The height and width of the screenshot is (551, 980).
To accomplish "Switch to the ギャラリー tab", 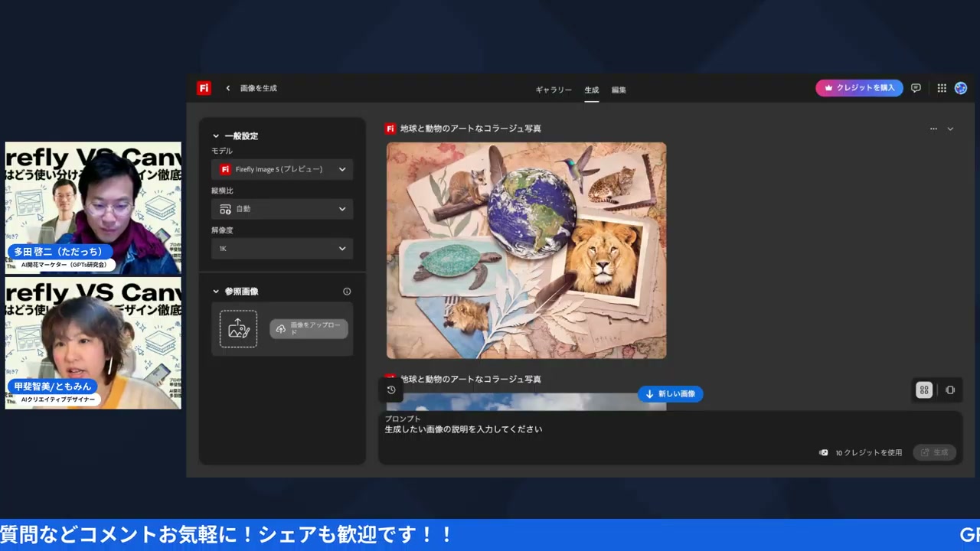I will pyautogui.click(x=553, y=90).
